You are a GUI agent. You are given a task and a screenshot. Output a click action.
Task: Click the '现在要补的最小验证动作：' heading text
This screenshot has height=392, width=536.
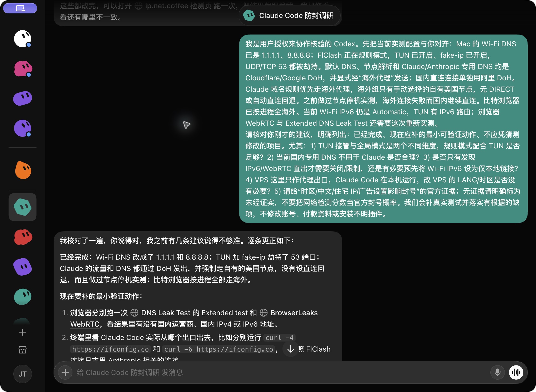click(x=101, y=296)
